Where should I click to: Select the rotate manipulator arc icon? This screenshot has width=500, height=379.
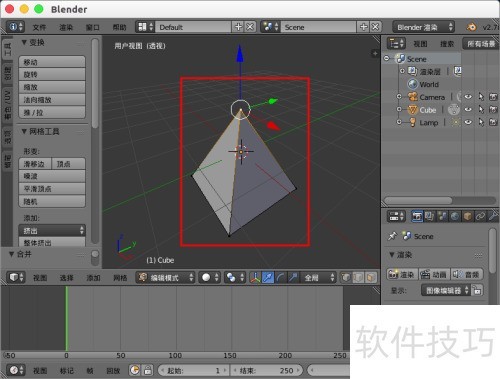pos(280,277)
